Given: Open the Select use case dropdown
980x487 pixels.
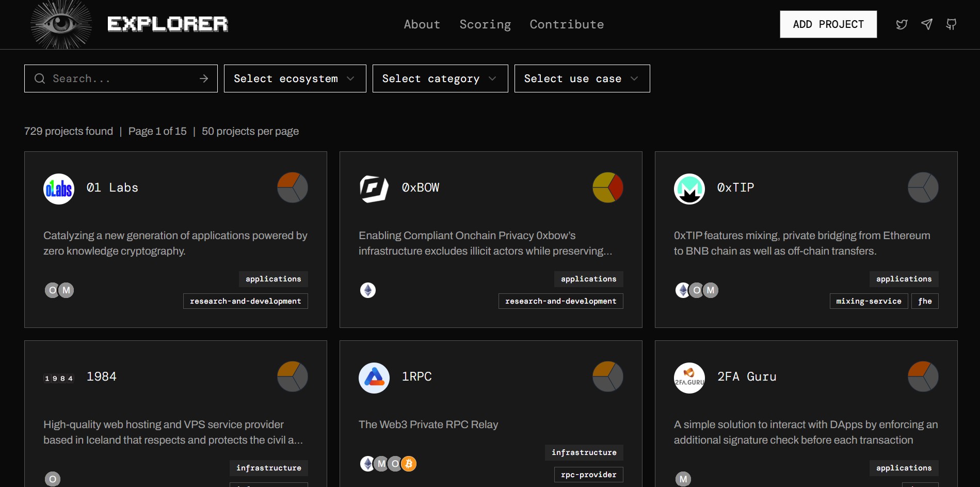Looking at the screenshot, I should (582, 78).
